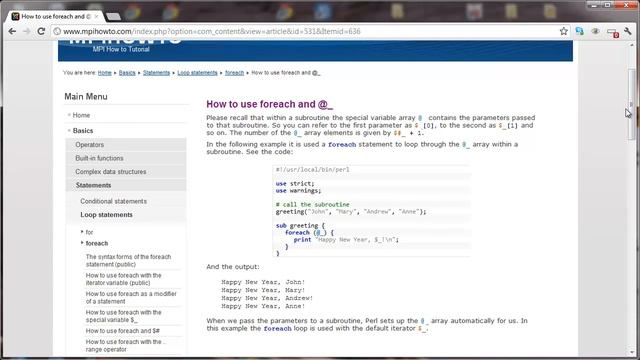Click the '#!/usr/local/bin/perl' code line
640x360 pixels.
[312, 169]
